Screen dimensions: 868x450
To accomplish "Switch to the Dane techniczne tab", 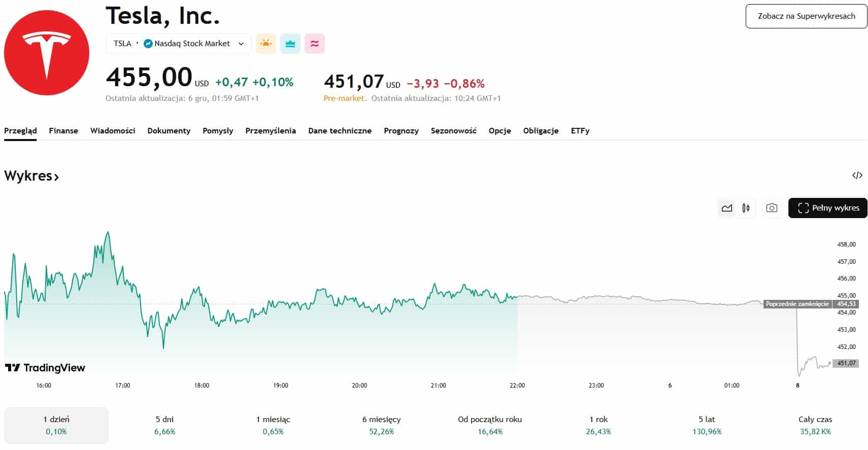I will point(340,131).
